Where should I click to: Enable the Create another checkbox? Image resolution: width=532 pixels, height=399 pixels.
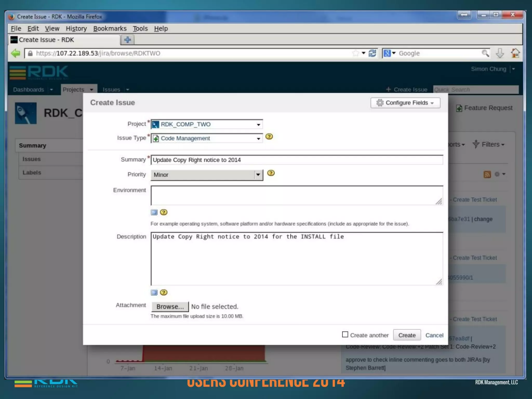click(x=345, y=335)
